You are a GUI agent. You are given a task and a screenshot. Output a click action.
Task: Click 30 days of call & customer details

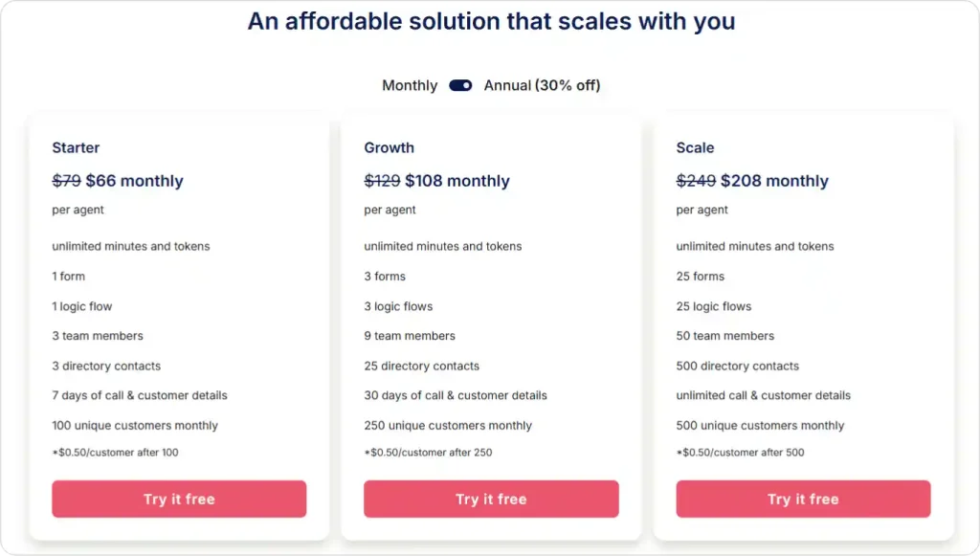tap(455, 395)
